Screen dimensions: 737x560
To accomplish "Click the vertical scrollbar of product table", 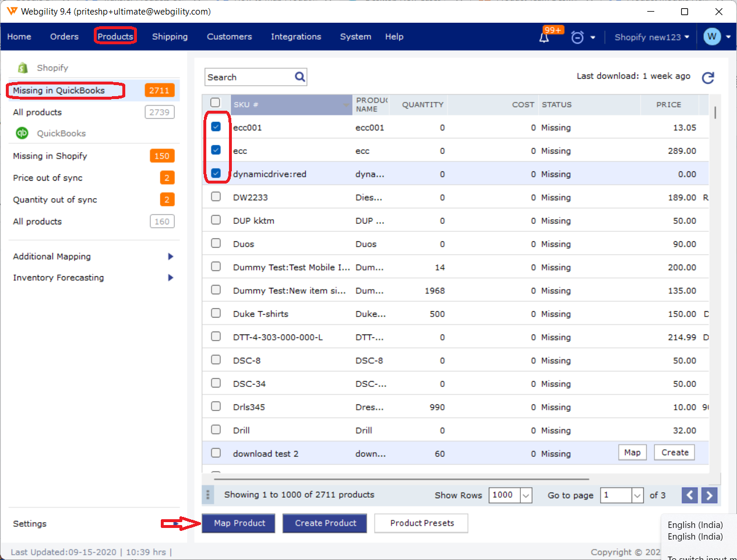I will (x=715, y=113).
